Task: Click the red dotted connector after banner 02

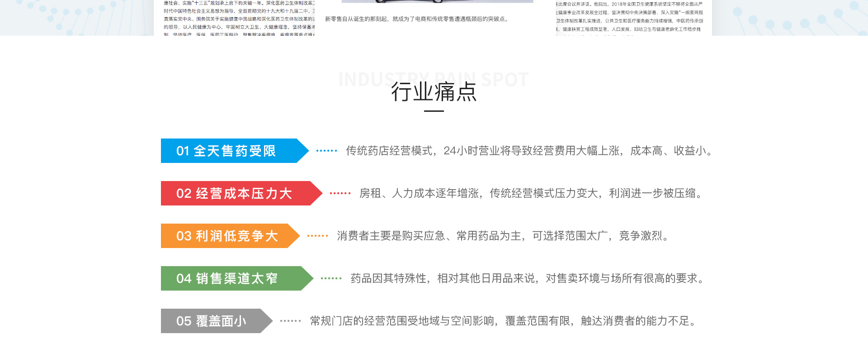Action: 340,193
